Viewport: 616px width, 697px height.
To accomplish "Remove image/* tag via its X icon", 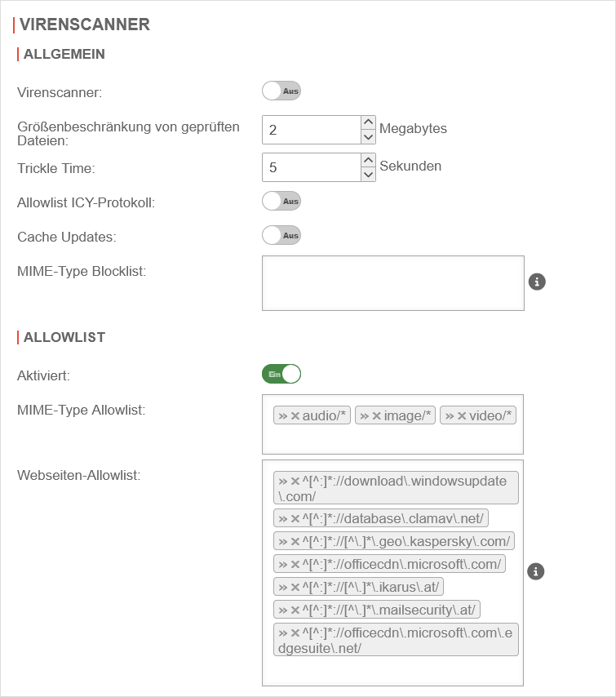I will tap(377, 416).
